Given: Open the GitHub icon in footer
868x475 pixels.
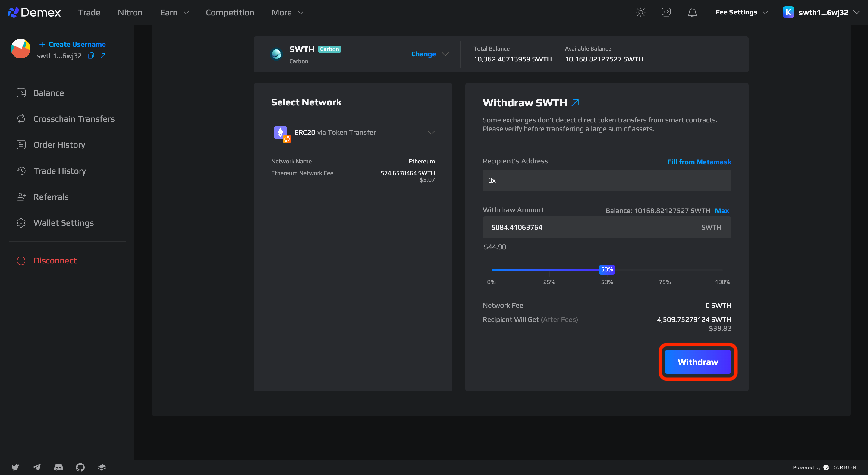Looking at the screenshot, I should point(80,467).
